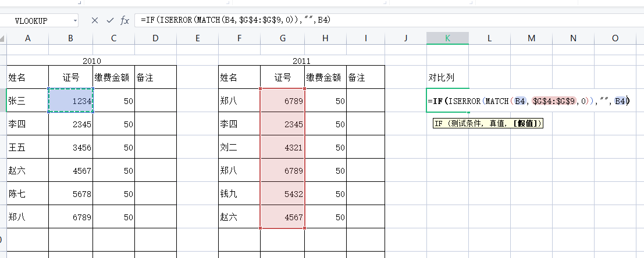Viewport: 644px width, 258px height.
Task: Select column O header
Action: coord(615,38)
